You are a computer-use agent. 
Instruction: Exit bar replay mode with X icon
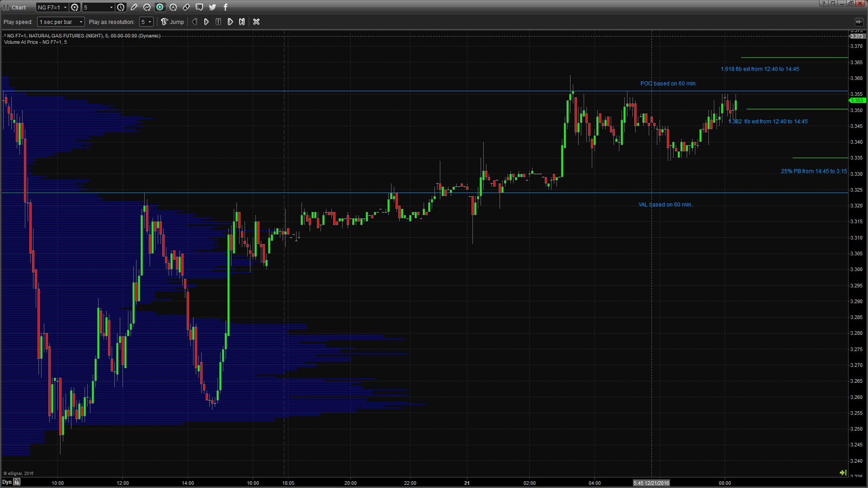(x=256, y=22)
